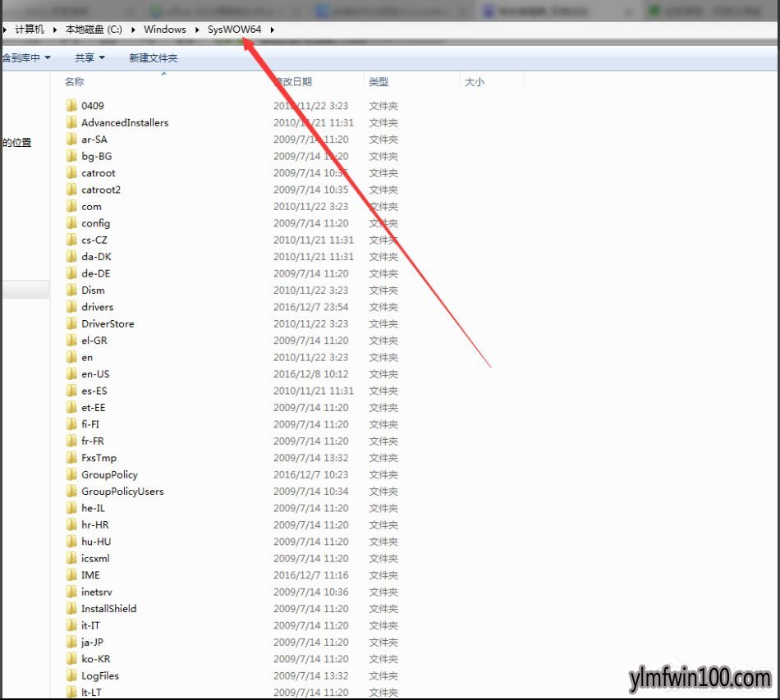Click the de-DE folder icon

pyautogui.click(x=71, y=273)
